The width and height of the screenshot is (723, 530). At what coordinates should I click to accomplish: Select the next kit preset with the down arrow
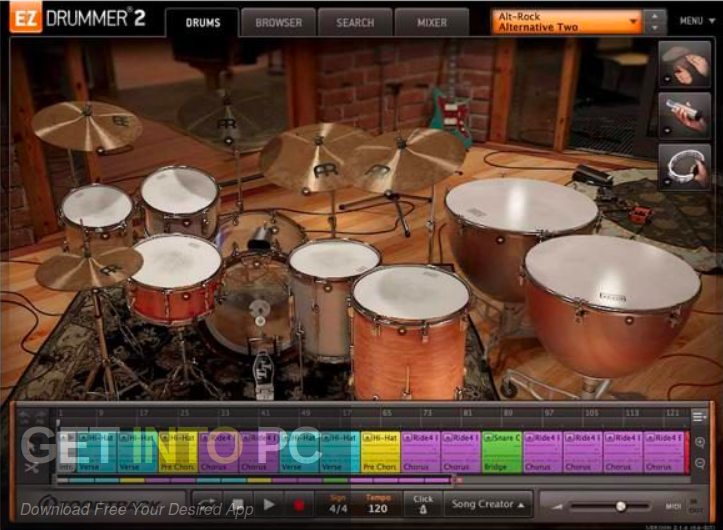[655, 28]
